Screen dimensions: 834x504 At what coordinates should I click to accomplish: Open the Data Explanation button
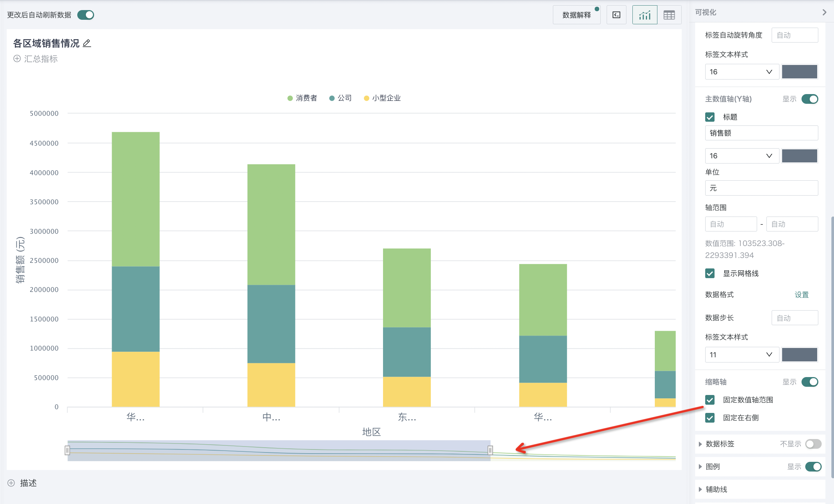click(x=576, y=15)
